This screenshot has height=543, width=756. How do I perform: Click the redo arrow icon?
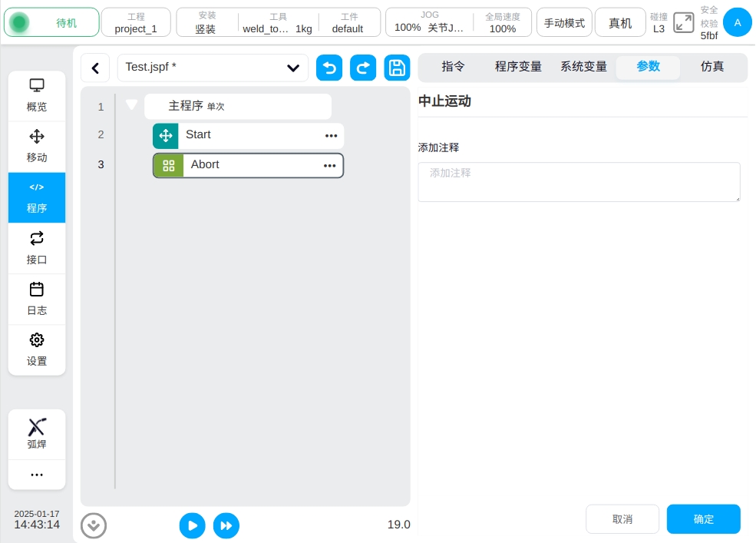pos(363,68)
